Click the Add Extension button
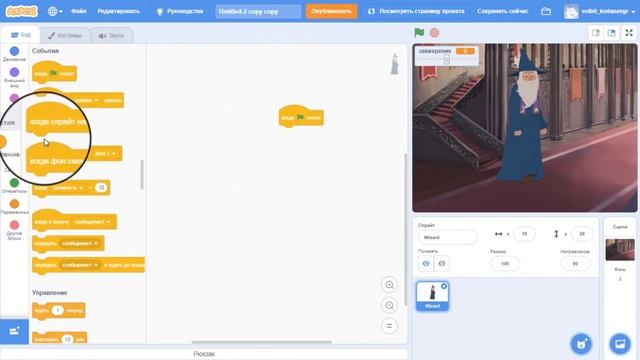This screenshot has height=360, width=640. 14,331
